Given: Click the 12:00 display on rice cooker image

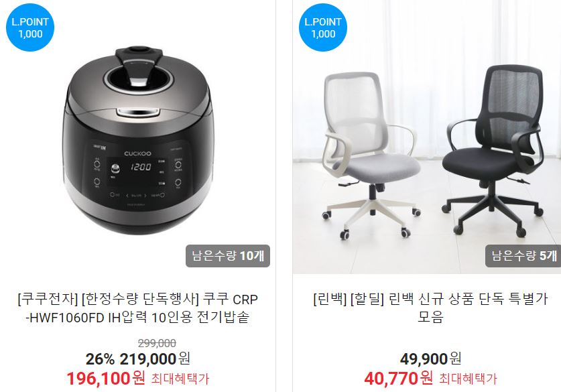Looking at the screenshot, I should 140,167.
